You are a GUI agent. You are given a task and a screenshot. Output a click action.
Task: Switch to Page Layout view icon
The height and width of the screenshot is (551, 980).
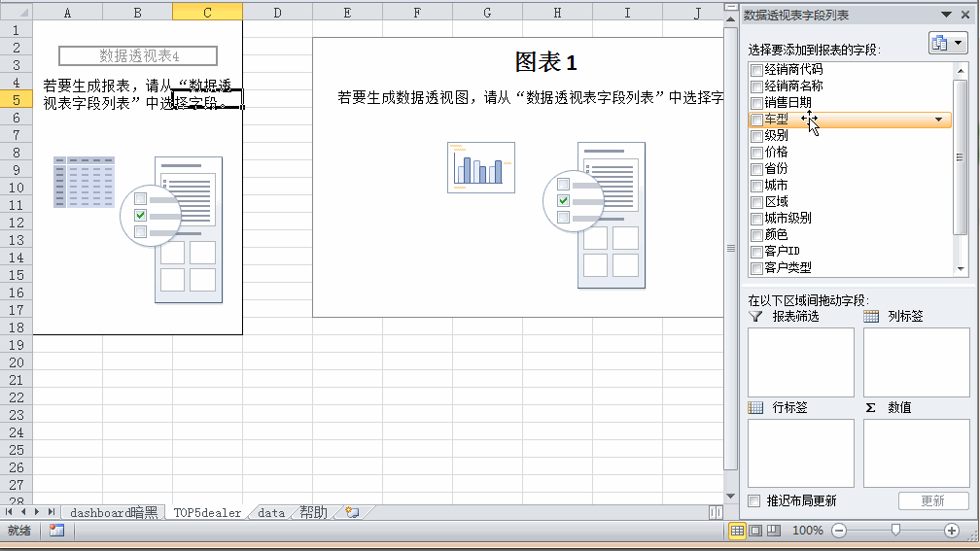(x=755, y=531)
